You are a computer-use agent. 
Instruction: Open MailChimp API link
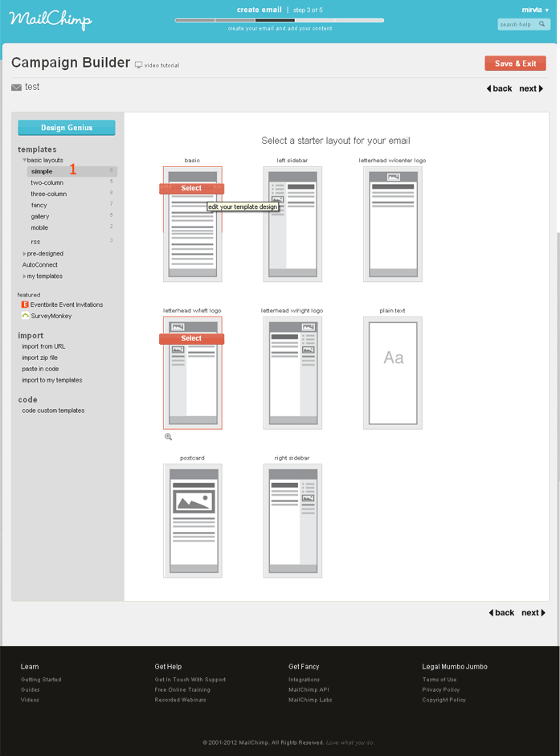pyautogui.click(x=309, y=689)
